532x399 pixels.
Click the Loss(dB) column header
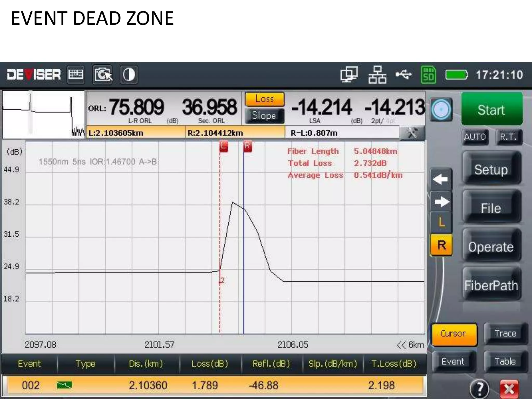tap(210, 364)
